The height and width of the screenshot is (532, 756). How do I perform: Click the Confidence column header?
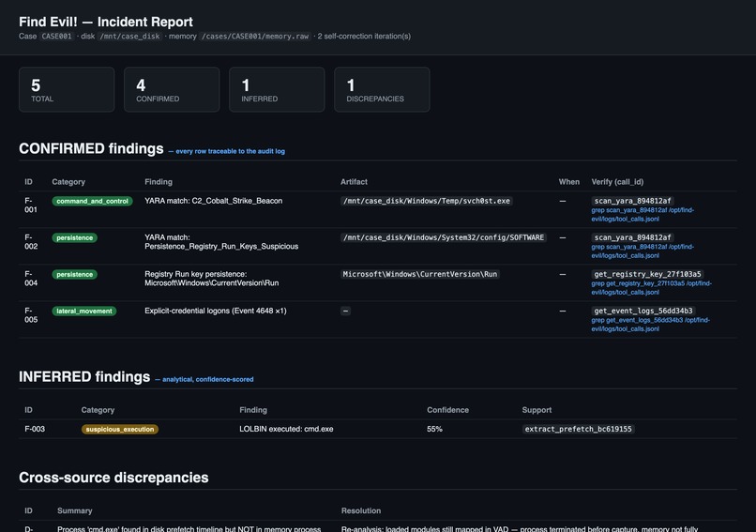pyautogui.click(x=447, y=410)
